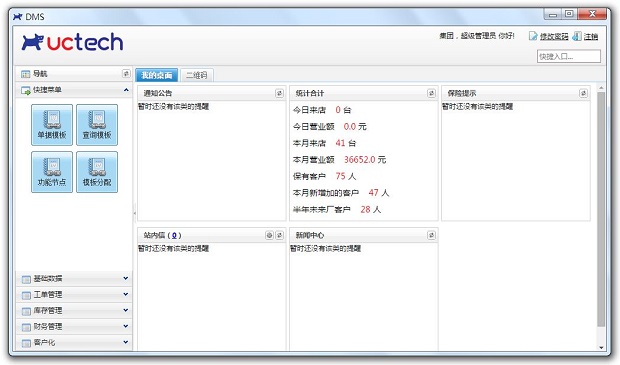
Task: Open the 单据模板 shortcut tile
Action: click(x=52, y=125)
